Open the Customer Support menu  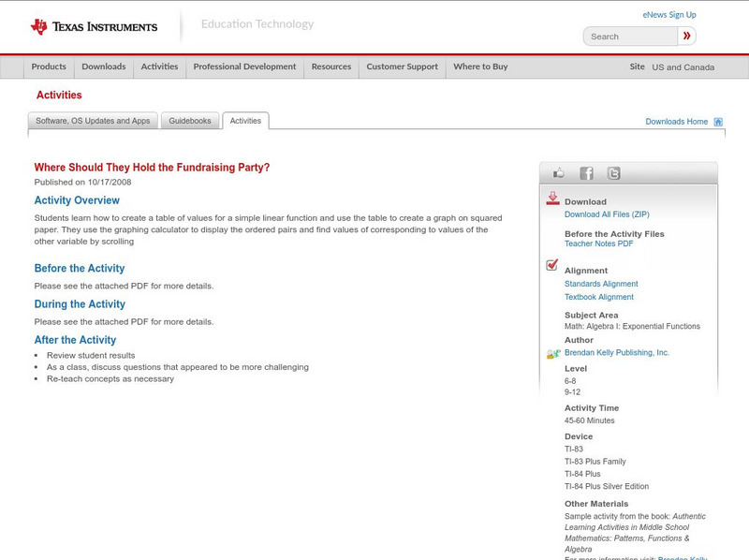point(403,66)
